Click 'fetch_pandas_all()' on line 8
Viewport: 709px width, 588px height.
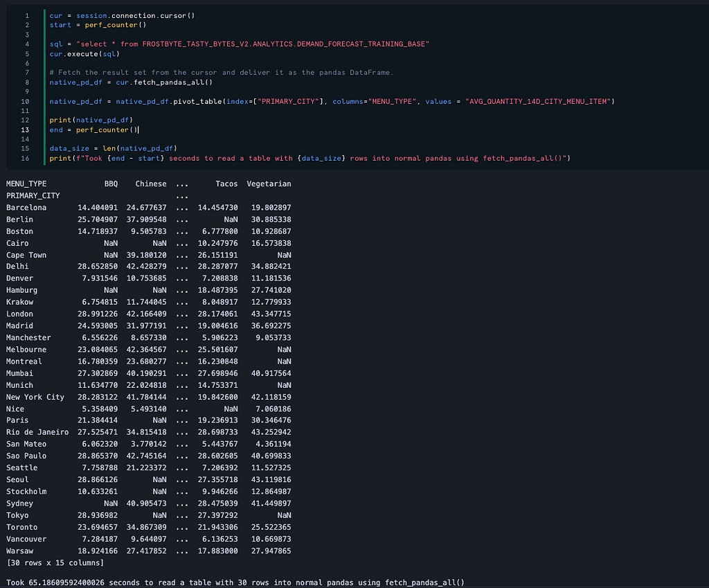pos(173,82)
